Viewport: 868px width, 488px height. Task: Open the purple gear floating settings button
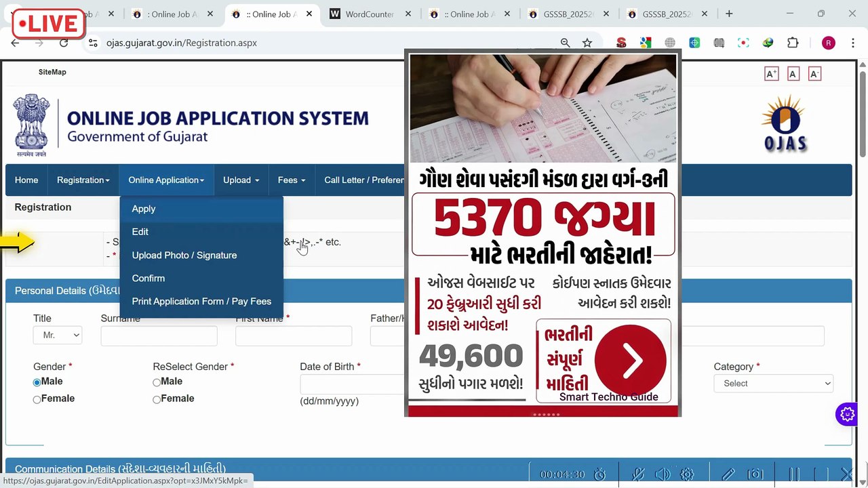click(847, 414)
